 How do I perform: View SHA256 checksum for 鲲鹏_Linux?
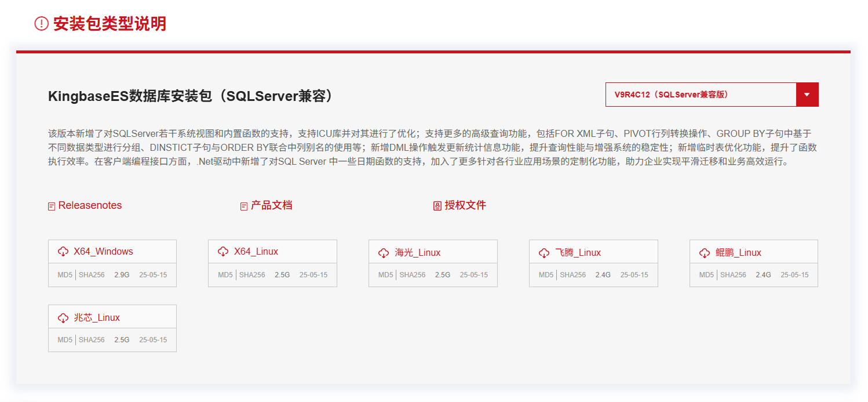click(x=734, y=275)
